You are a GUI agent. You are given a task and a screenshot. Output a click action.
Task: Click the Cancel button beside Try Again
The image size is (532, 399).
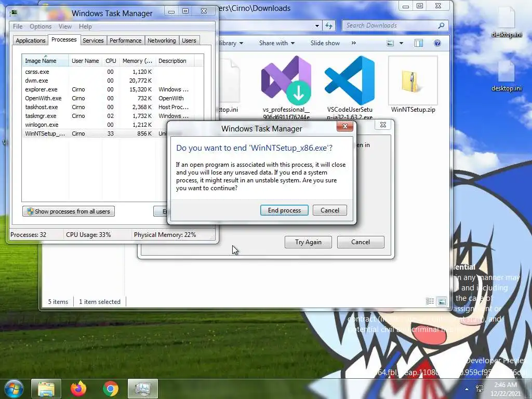(361, 242)
